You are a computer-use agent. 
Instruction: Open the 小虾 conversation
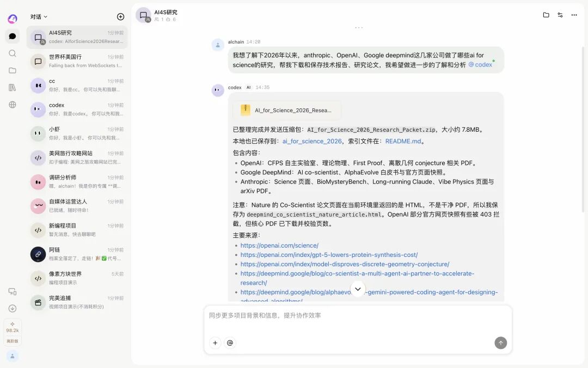77,133
